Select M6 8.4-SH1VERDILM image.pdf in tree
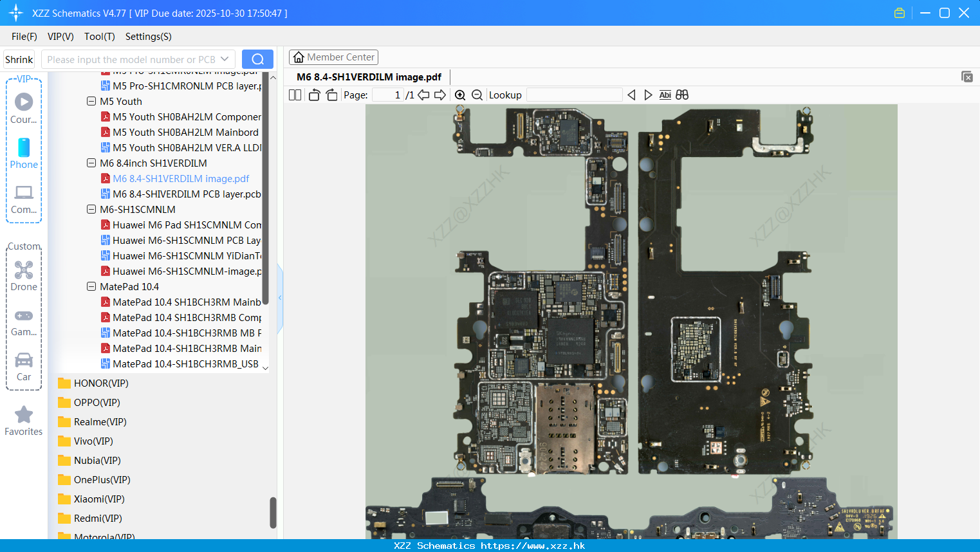 tap(175, 178)
